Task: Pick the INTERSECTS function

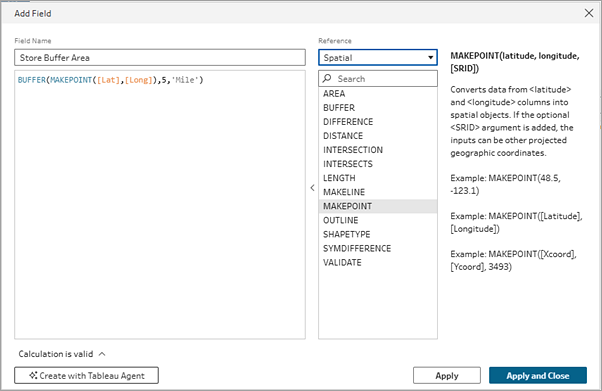Action: (x=378, y=164)
